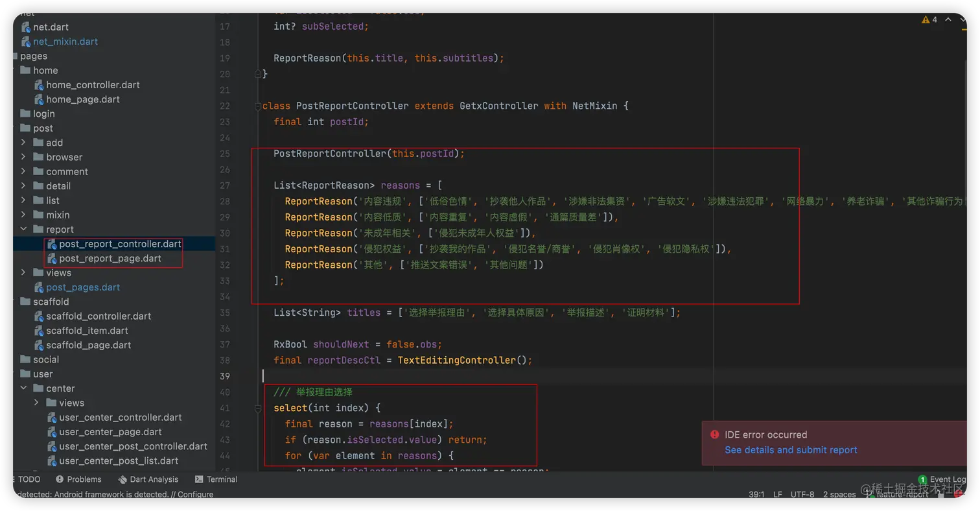
Task: Toggle fold marker at line 20 closing brace
Action: click(257, 74)
